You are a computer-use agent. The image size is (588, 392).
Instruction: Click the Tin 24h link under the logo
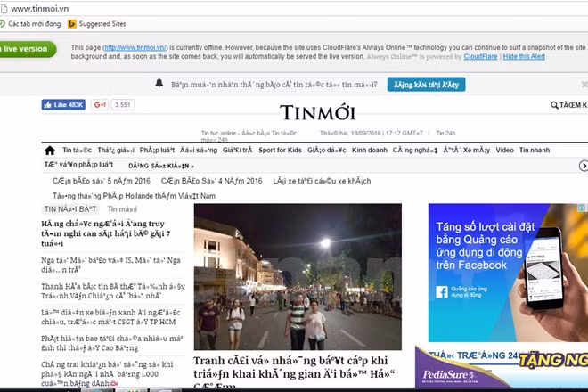[445, 133]
